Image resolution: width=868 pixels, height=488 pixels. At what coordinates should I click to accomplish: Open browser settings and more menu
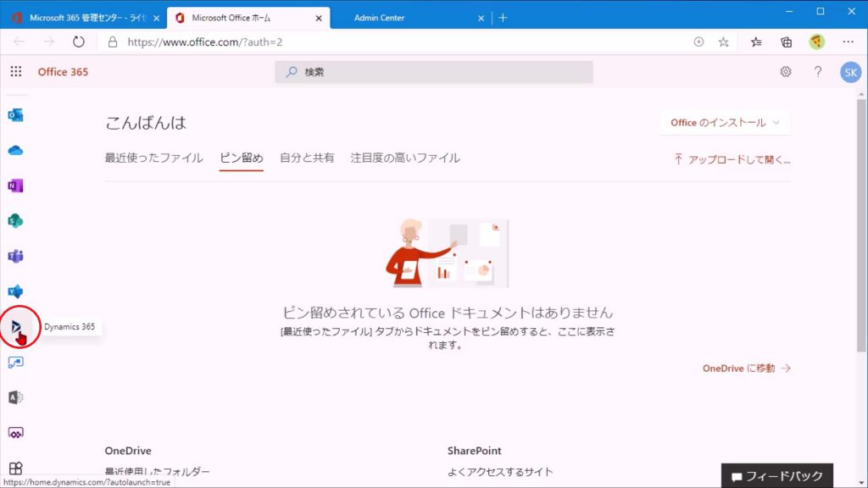point(848,42)
